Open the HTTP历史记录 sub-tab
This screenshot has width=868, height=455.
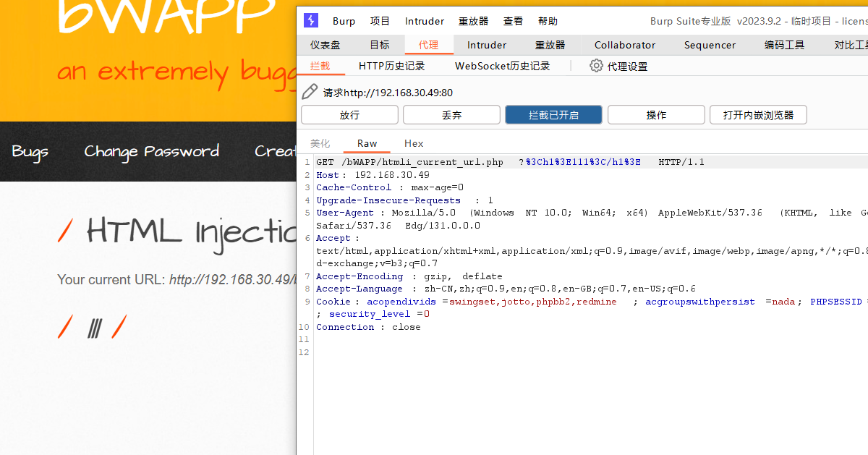tap(392, 66)
